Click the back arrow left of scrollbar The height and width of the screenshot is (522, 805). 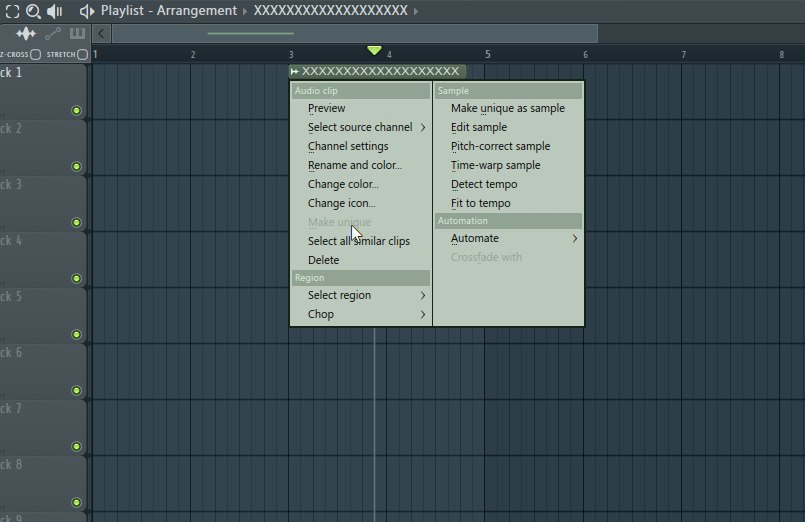coord(101,34)
